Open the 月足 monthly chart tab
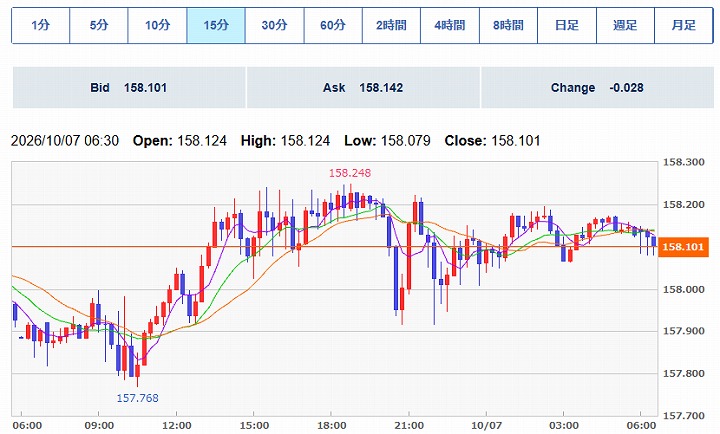The width and height of the screenshot is (720, 434). (x=684, y=25)
